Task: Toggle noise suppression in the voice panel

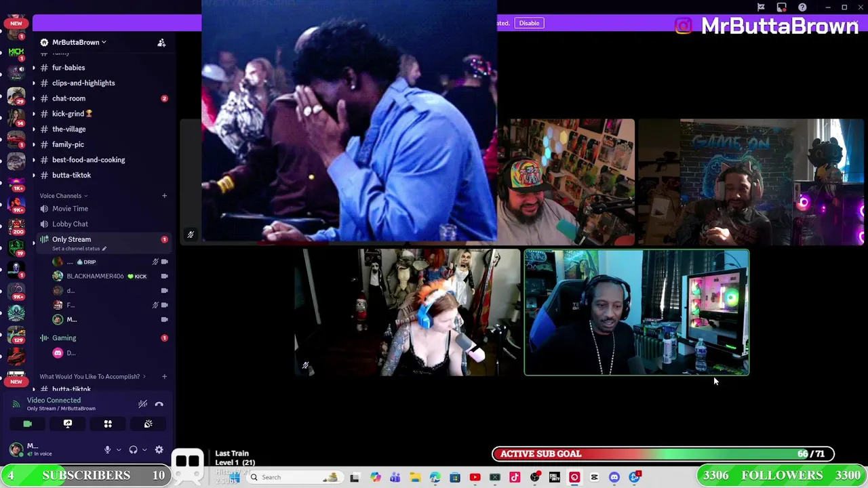Action: pyautogui.click(x=142, y=404)
